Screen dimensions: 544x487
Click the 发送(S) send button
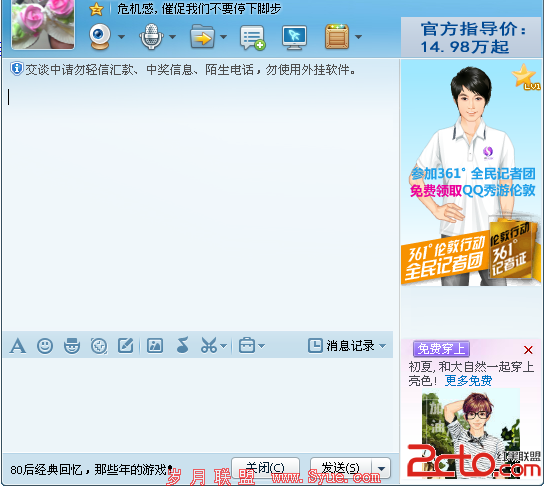coord(341,468)
